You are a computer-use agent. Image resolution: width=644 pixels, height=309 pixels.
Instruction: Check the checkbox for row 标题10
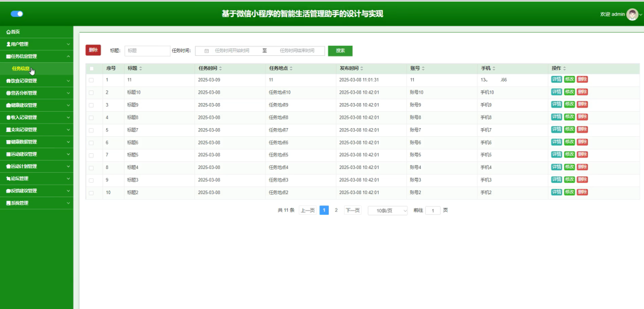click(x=91, y=92)
